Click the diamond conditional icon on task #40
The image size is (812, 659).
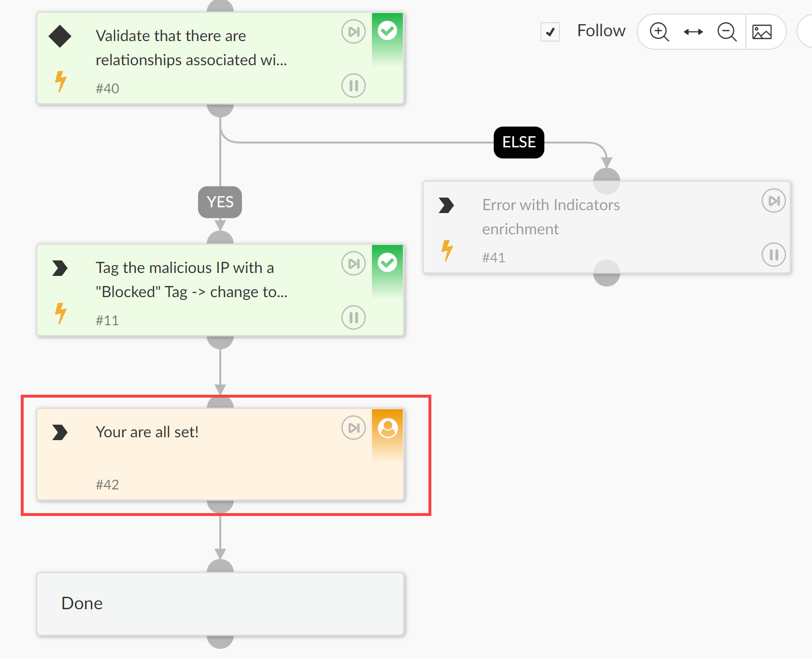point(60,36)
